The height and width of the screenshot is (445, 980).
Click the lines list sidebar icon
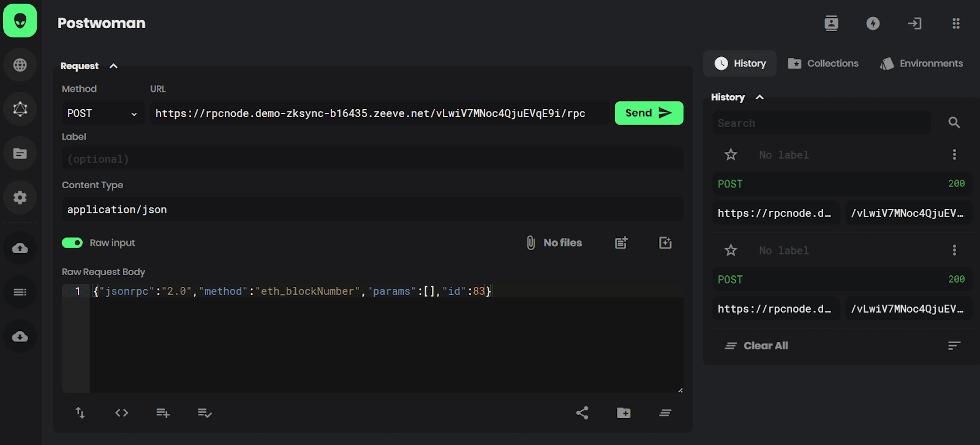[20, 292]
